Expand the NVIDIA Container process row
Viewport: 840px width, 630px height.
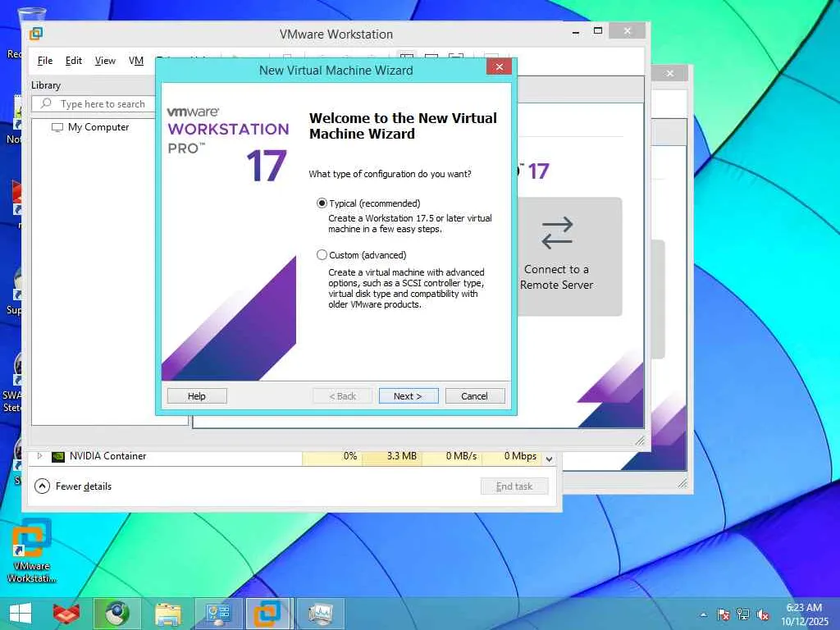39,456
